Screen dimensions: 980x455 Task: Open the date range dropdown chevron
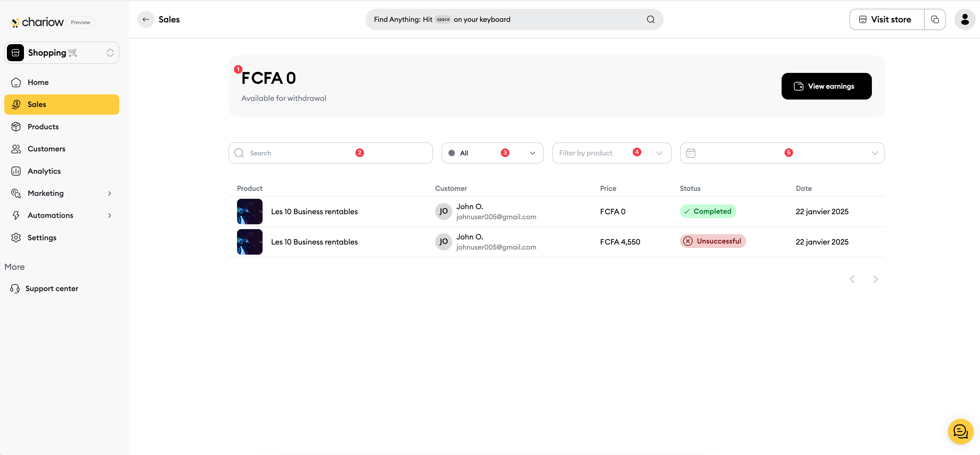pyautogui.click(x=875, y=153)
